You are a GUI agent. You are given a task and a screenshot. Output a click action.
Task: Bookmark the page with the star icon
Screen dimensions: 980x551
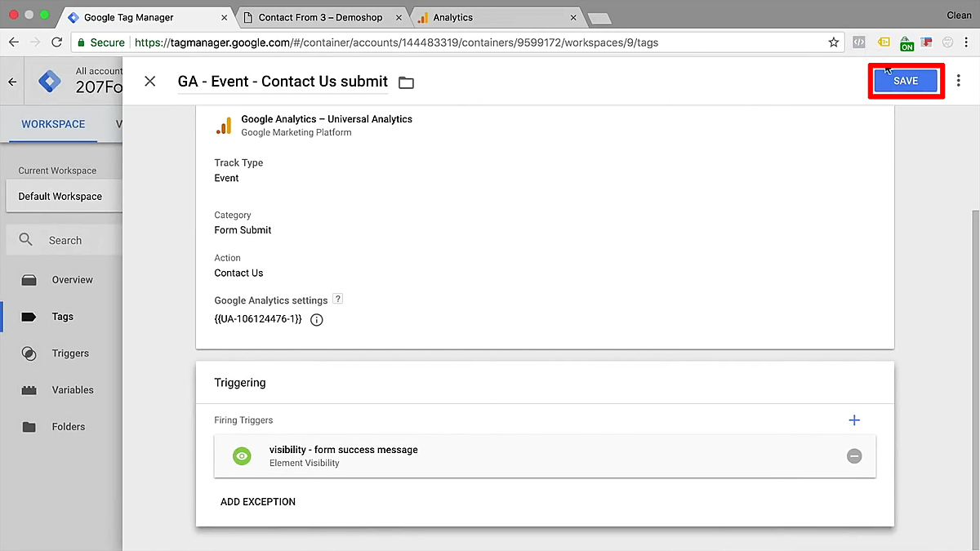(834, 42)
